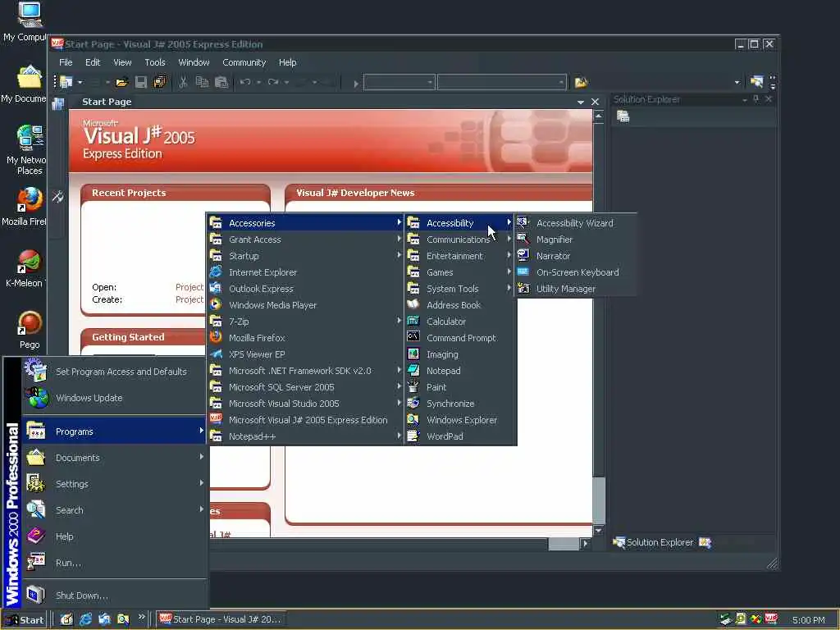Open the Help menu in menu bar
The image size is (840, 630).
tap(288, 62)
